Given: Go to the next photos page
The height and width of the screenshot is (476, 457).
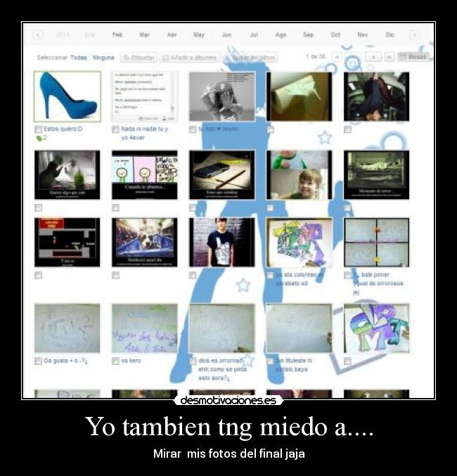Looking at the screenshot, I should pos(373,57).
